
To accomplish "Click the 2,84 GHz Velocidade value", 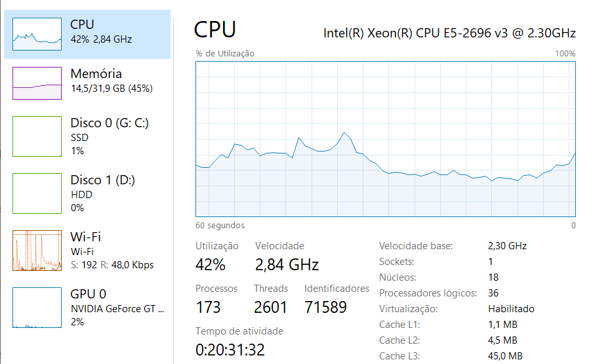I will (x=287, y=264).
